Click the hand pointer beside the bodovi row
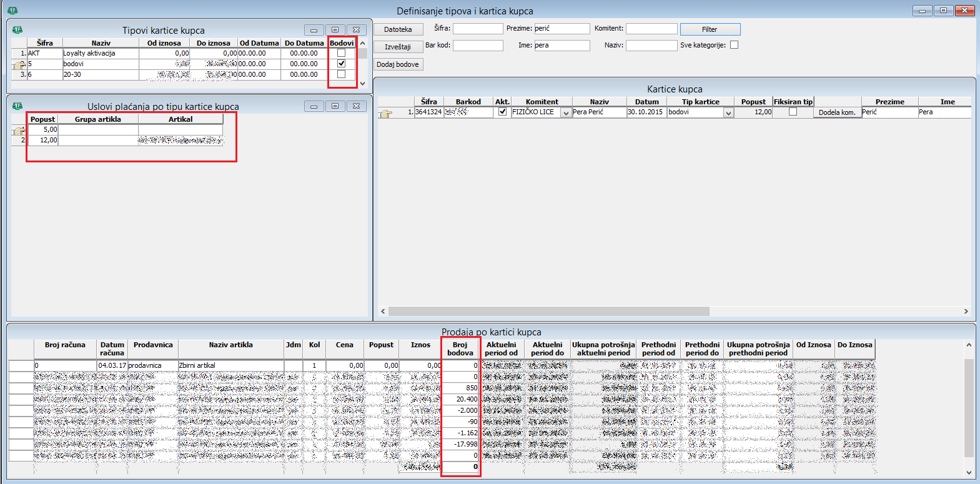Screen dimensions: 980x484 click(x=19, y=64)
